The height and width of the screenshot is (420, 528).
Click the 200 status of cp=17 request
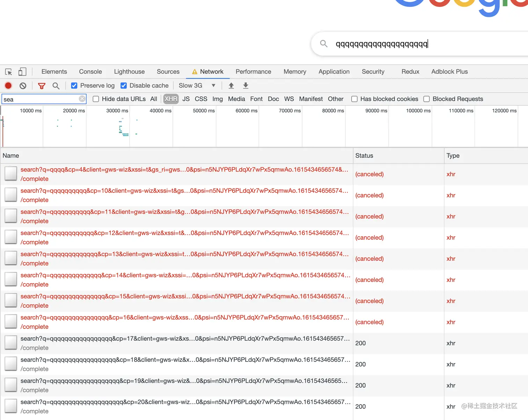[x=360, y=343]
